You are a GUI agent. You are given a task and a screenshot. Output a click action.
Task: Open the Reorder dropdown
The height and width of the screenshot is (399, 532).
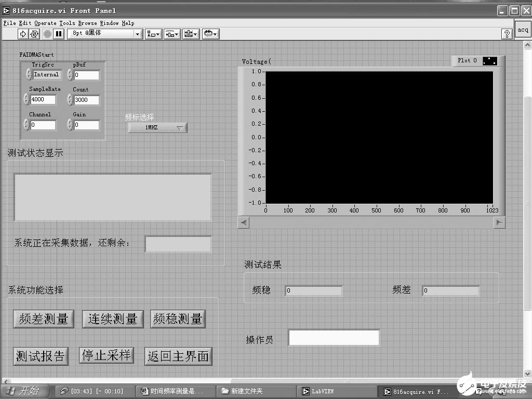point(211,34)
